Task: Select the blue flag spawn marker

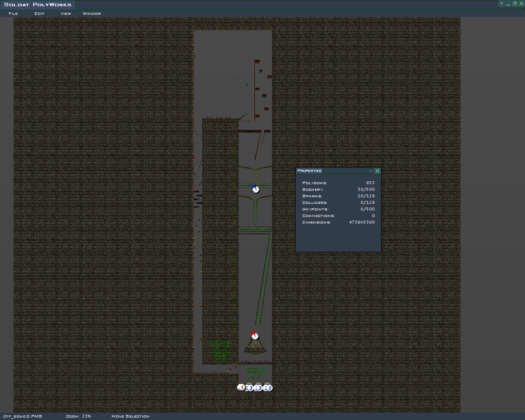Action: tap(256, 189)
